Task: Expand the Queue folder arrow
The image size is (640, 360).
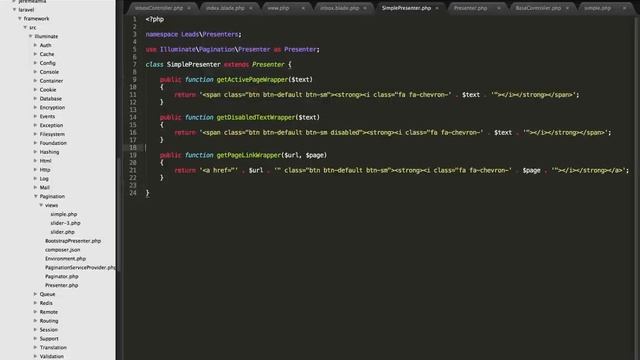Action: tap(36, 294)
